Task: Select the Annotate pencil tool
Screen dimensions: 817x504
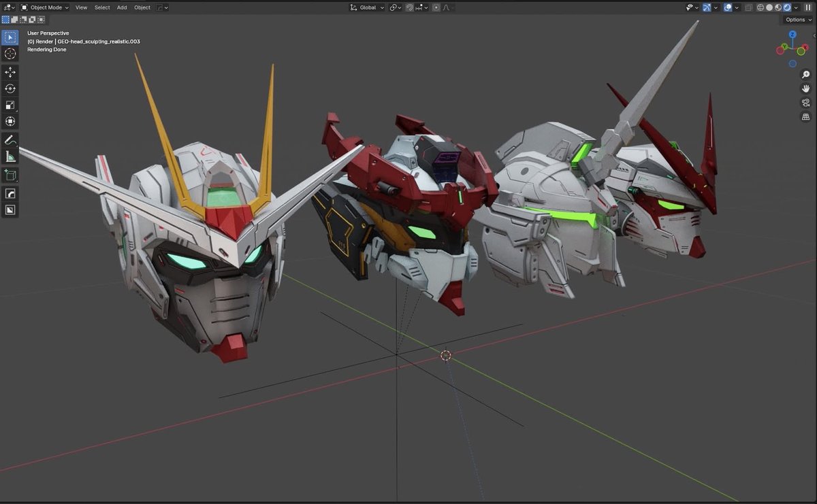Action: (x=10, y=140)
